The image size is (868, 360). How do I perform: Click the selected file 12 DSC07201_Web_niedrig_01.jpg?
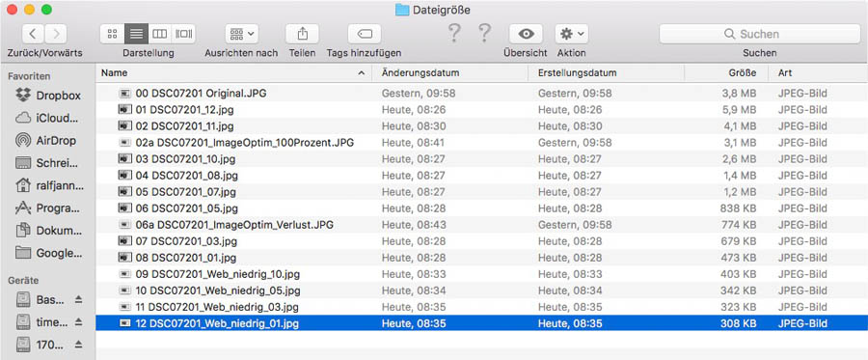click(x=481, y=323)
